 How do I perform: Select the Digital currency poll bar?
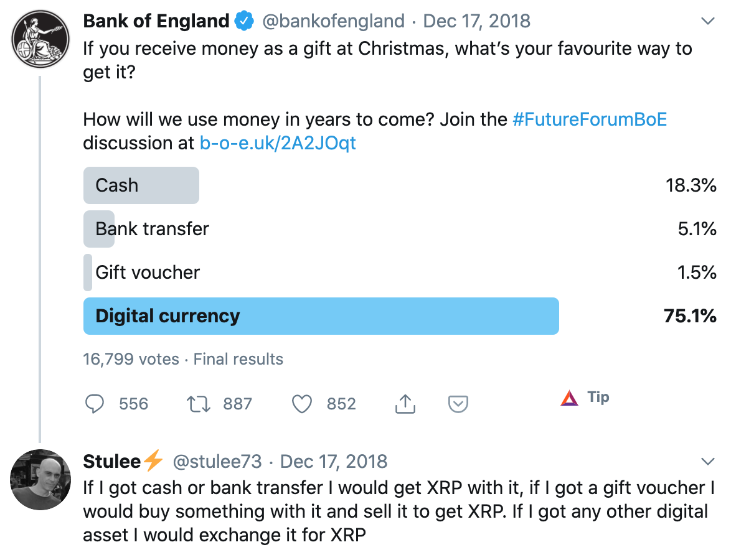(321, 316)
